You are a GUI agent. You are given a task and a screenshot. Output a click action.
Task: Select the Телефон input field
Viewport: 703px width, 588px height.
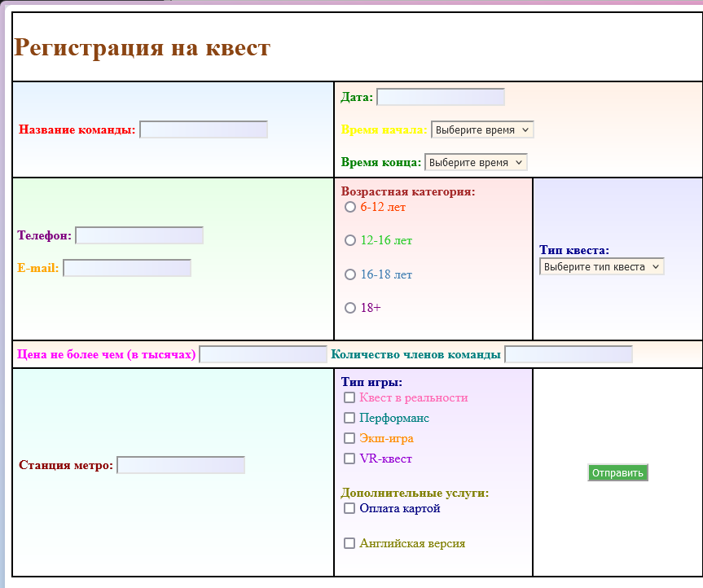[139, 235]
